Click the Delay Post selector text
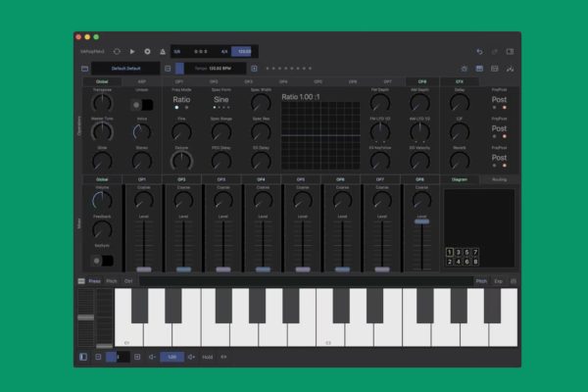This screenshot has height=392, width=588. coord(499,99)
